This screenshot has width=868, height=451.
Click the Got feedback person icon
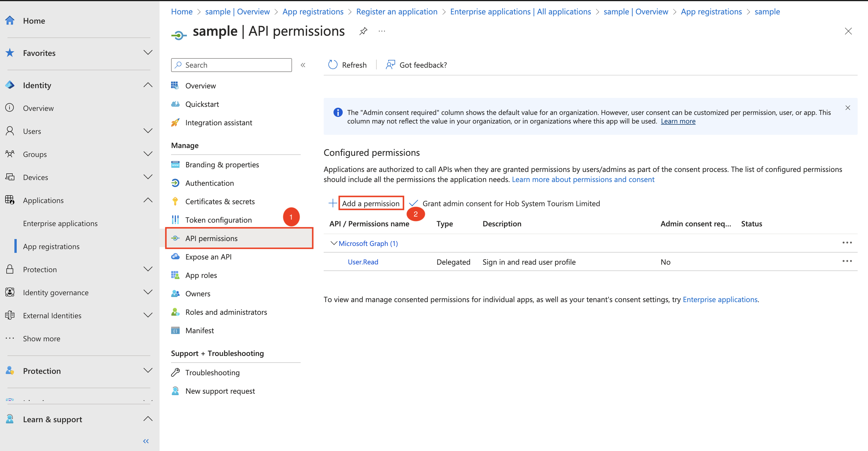point(390,65)
